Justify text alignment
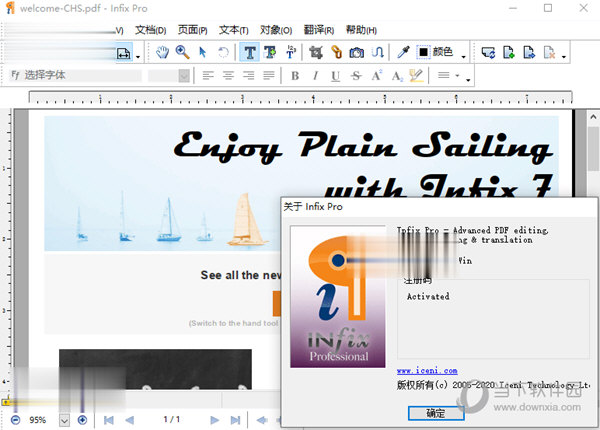600x430 pixels. (269, 75)
